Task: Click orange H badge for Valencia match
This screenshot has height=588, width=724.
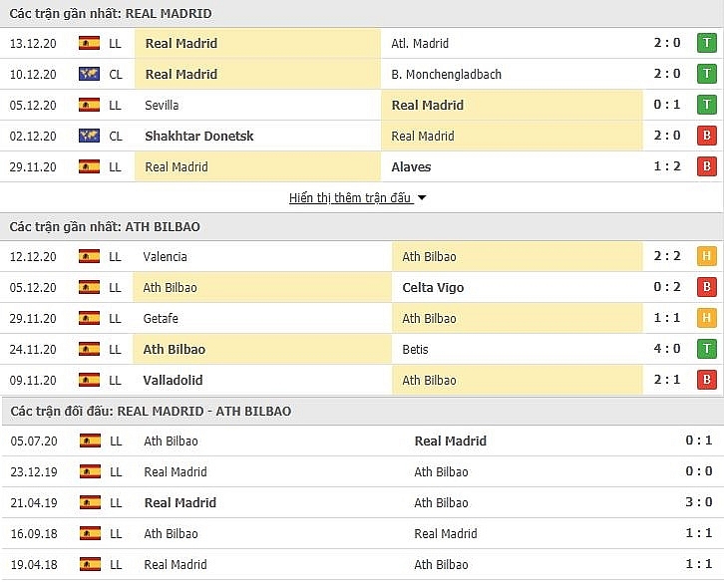Action: [x=707, y=256]
